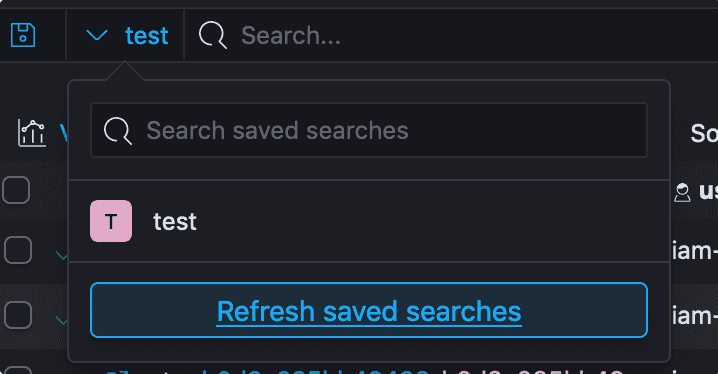Click the floppy disk save search icon
The width and height of the screenshot is (718, 374).
point(23,35)
